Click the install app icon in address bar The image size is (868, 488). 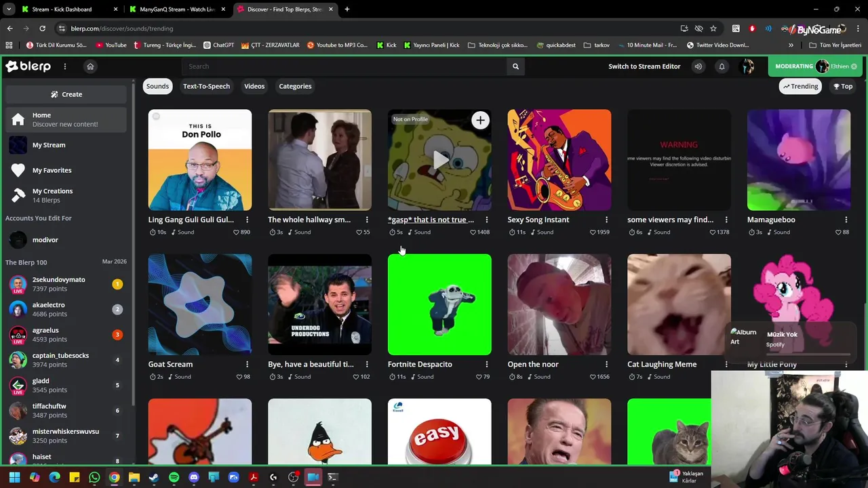coord(684,28)
